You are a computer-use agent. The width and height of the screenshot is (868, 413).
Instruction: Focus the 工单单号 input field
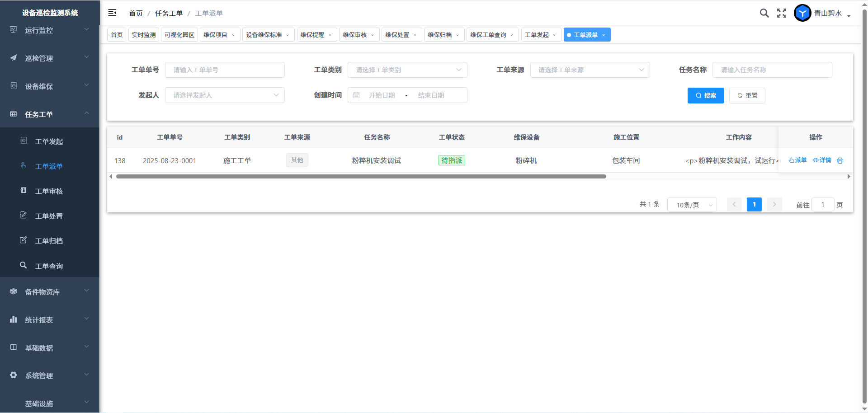pyautogui.click(x=225, y=70)
